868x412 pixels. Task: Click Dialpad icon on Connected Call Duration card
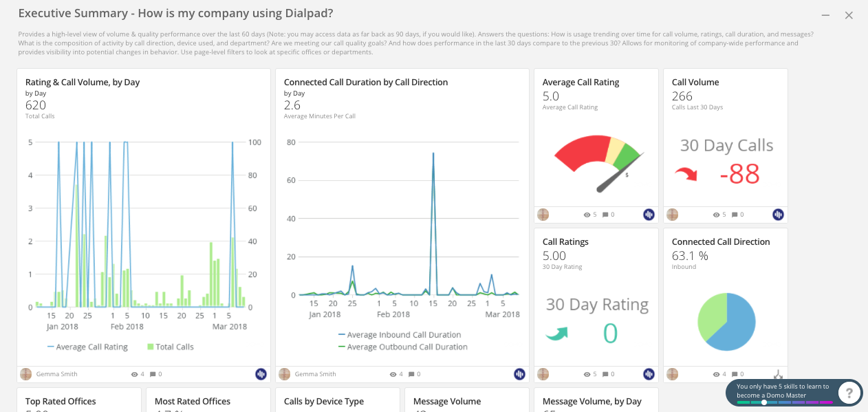click(x=519, y=374)
